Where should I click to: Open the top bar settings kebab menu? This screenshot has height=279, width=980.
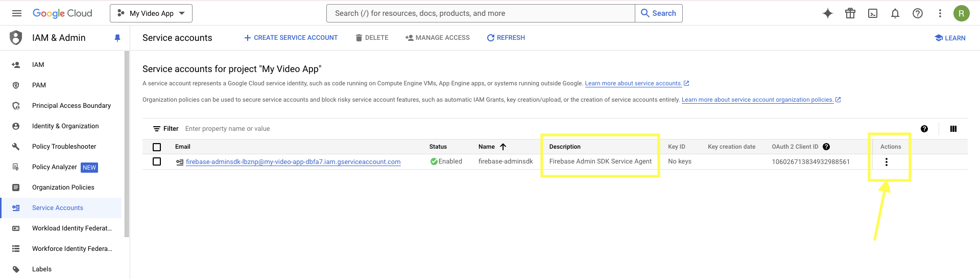point(940,13)
